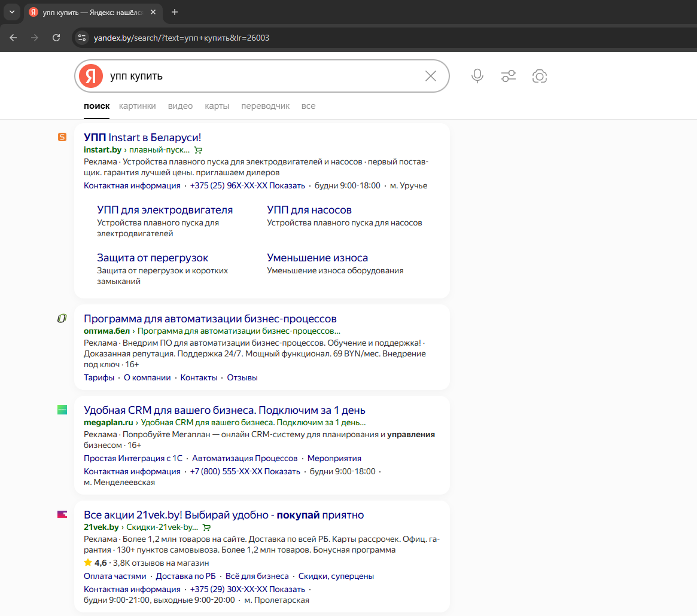Switch to видео tab
The width and height of the screenshot is (697, 616).
click(x=180, y=106)
